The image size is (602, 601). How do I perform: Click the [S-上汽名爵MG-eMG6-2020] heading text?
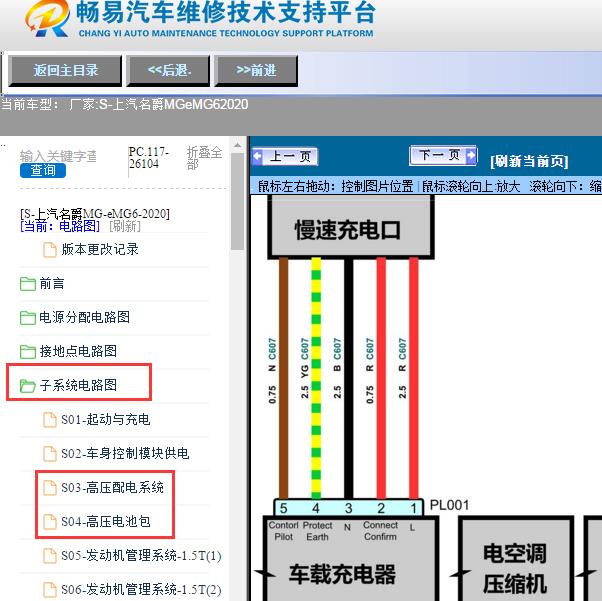tap(95, 213)
